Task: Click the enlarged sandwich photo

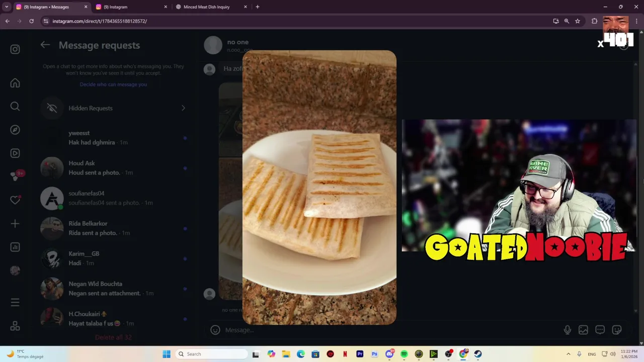Action: (319, 188)
